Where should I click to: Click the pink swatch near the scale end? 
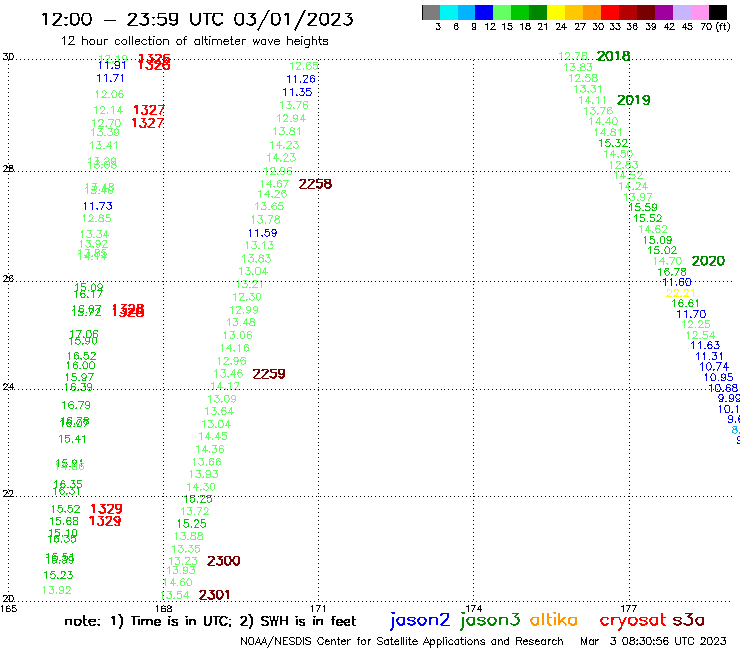[x=699, y=12]
